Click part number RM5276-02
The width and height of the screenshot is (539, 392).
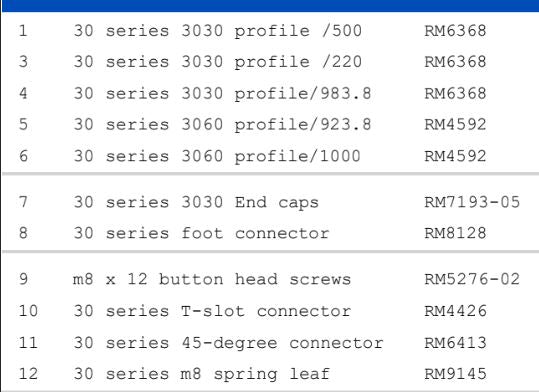point(472,279)
